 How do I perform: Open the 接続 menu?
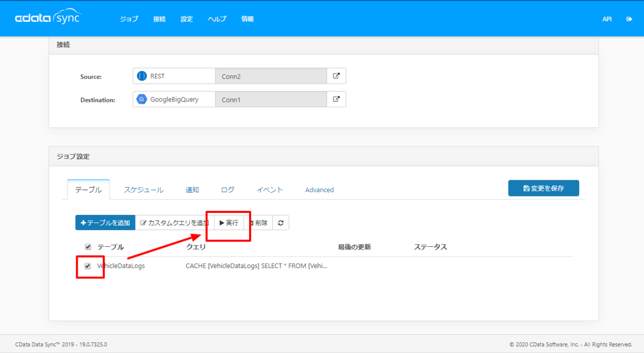(x=159, y=19)
